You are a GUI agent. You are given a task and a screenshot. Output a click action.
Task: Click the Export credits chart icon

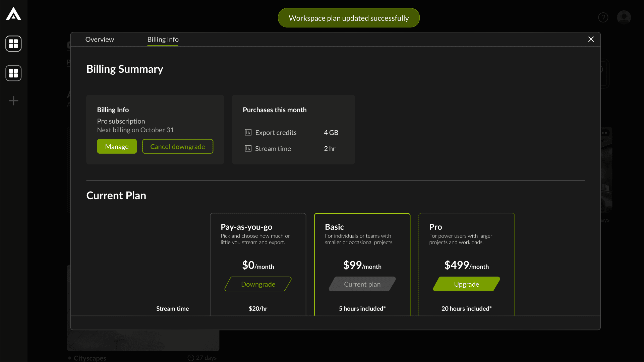248,133
